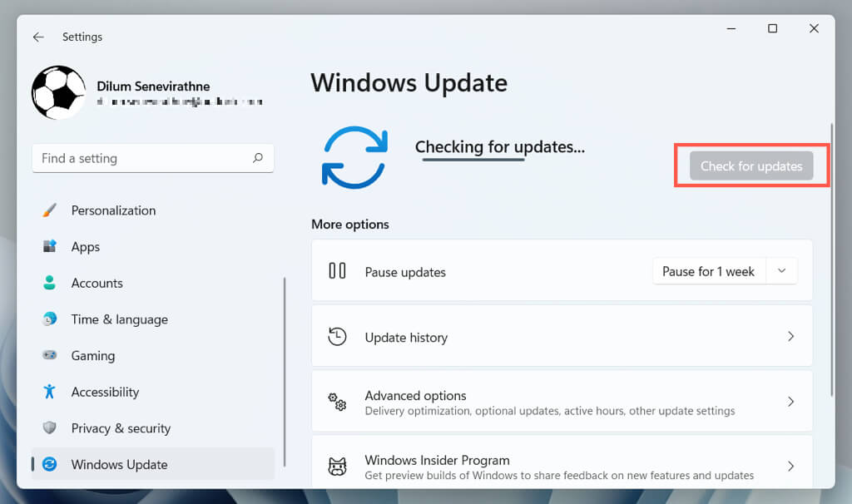
Task: Click the main content scrollbar
Action: (x=831, y=260)
